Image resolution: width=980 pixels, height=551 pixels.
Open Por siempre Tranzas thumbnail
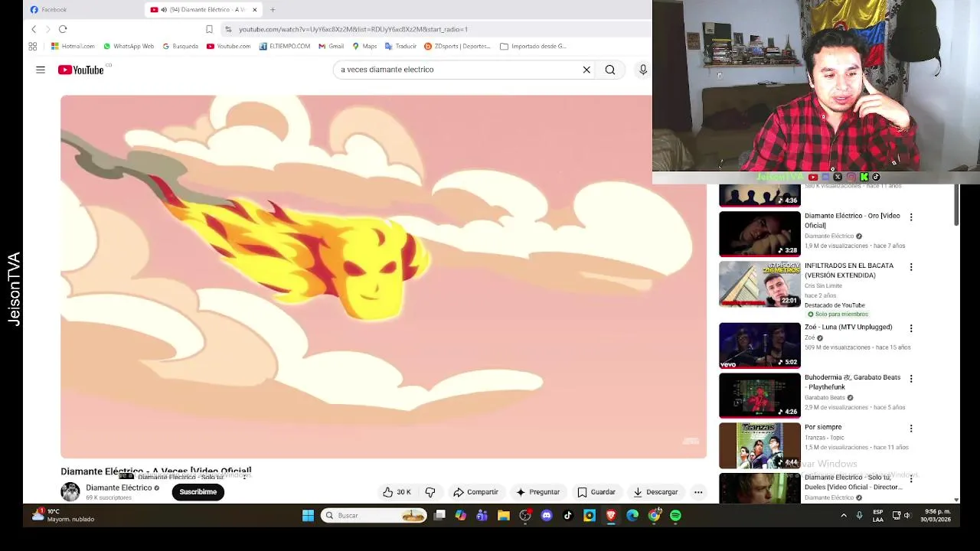coord(759,445)
